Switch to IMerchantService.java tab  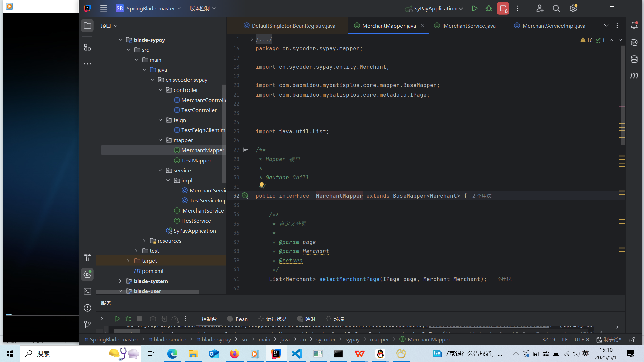coord(465,26)
